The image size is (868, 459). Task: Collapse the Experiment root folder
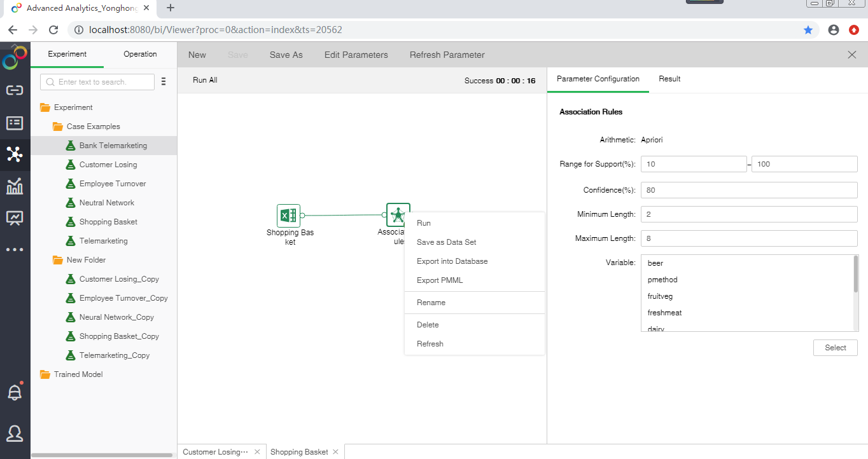click(45, 107)
